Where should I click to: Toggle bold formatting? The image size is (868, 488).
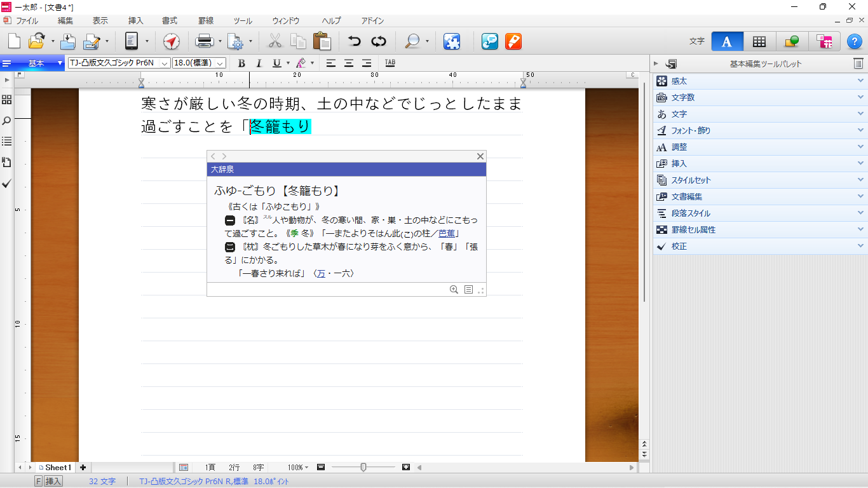coord(241,63)
